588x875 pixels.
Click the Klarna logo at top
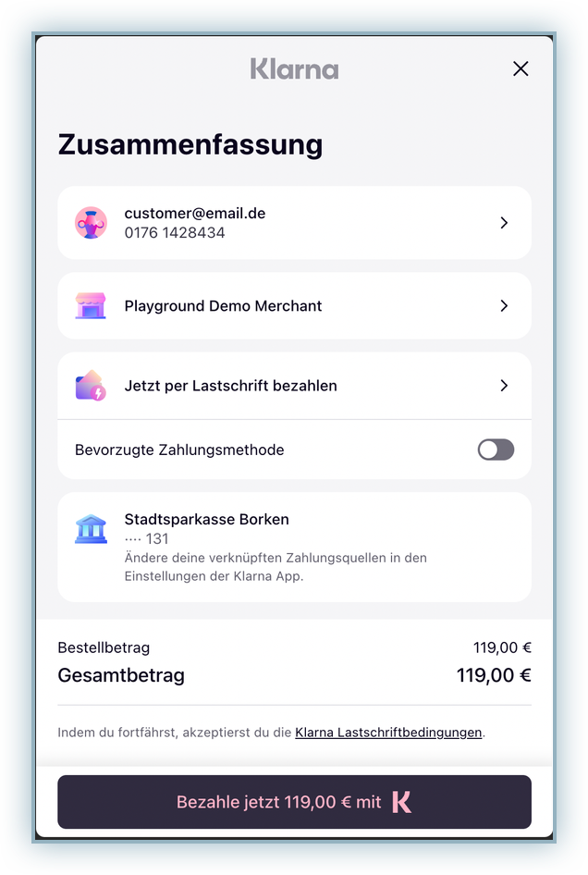[x=294, y=69]
